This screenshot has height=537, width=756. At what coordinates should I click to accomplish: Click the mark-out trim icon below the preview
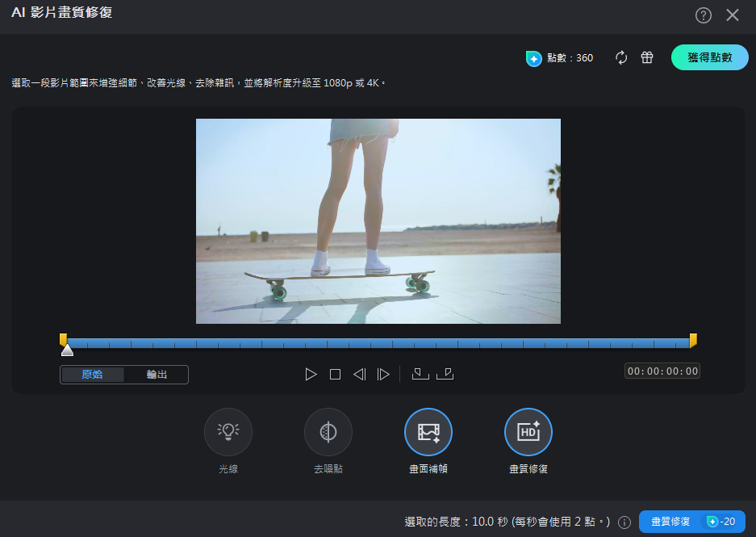click(x=445, y=374)
